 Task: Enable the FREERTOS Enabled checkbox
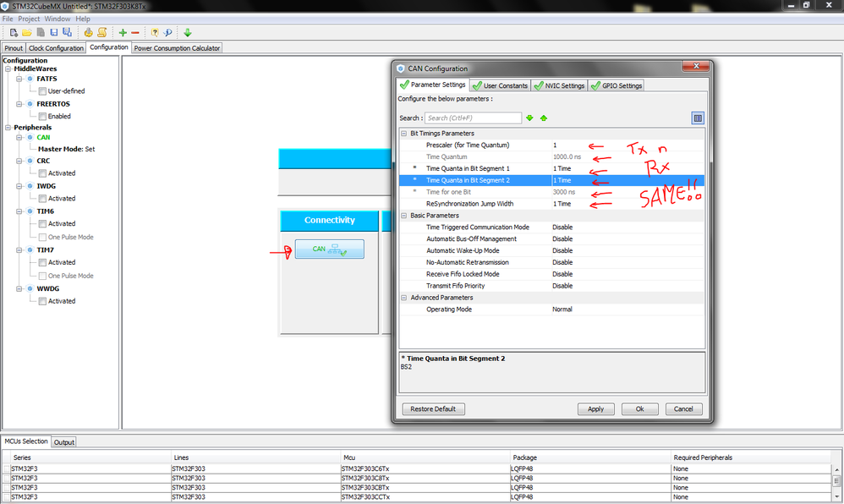pyautogui.click(x=42, y=117)
